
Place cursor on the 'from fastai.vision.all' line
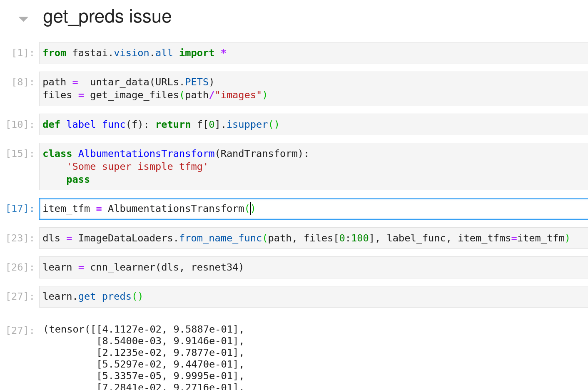[x=133, y=53]
